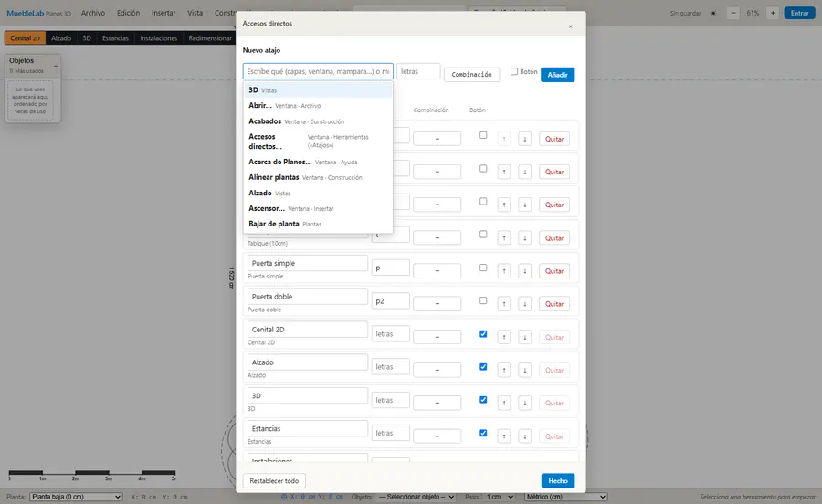Click the letras field for new shortcut
Viewport: 822px width, 504px height.
pyautogui.click(x=418, y=71)
